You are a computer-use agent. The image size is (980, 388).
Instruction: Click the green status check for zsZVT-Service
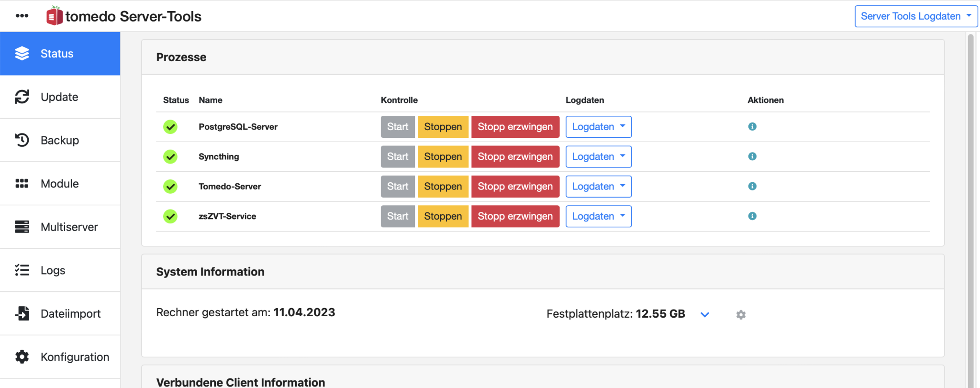pos(170,216)
